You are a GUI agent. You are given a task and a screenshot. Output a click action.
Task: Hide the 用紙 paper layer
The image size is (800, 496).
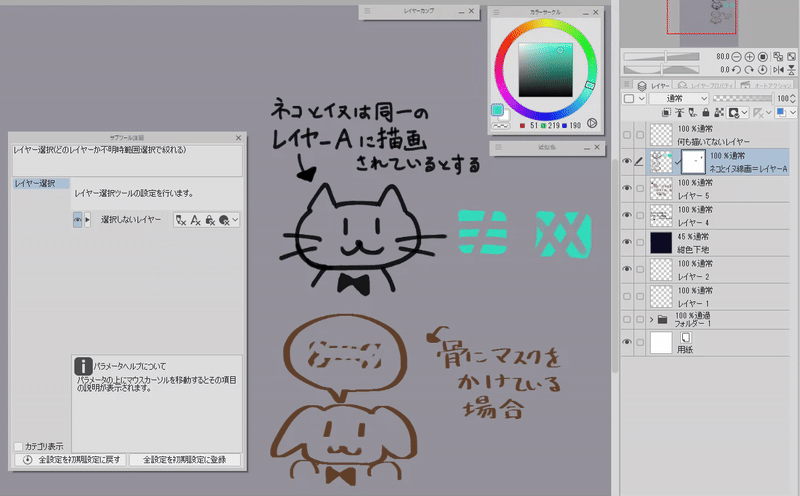point(627,342)
